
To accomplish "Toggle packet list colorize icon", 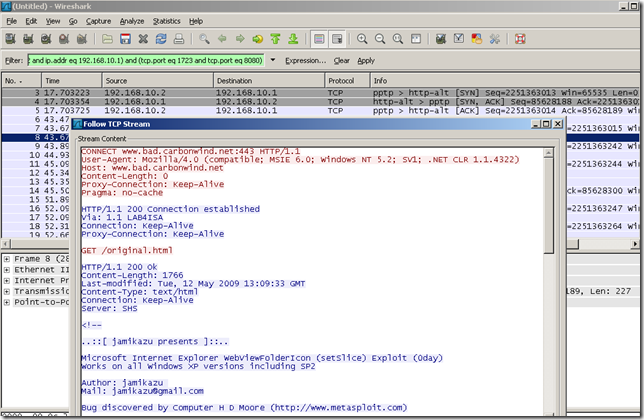I will point(319,39).
